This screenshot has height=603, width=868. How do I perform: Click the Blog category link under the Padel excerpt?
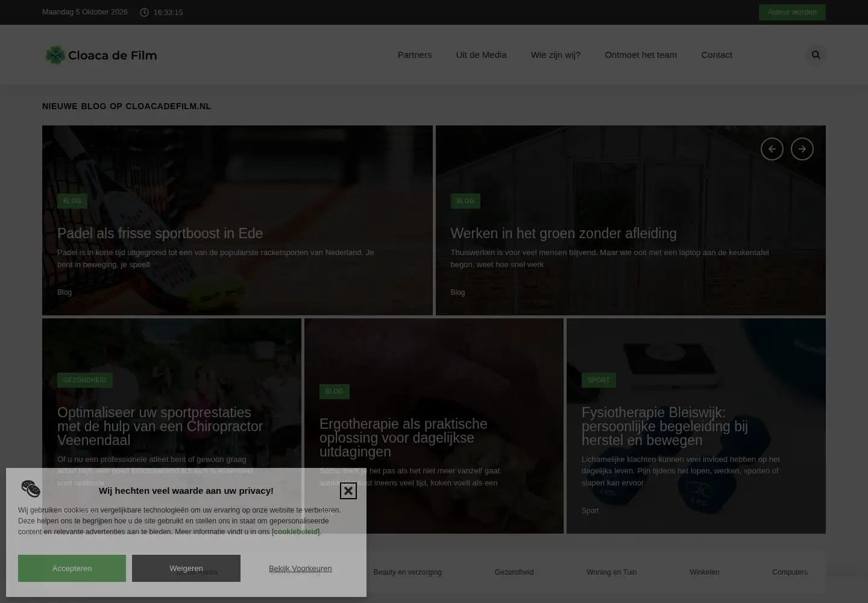pyautogui.click(x=64, y=292)
